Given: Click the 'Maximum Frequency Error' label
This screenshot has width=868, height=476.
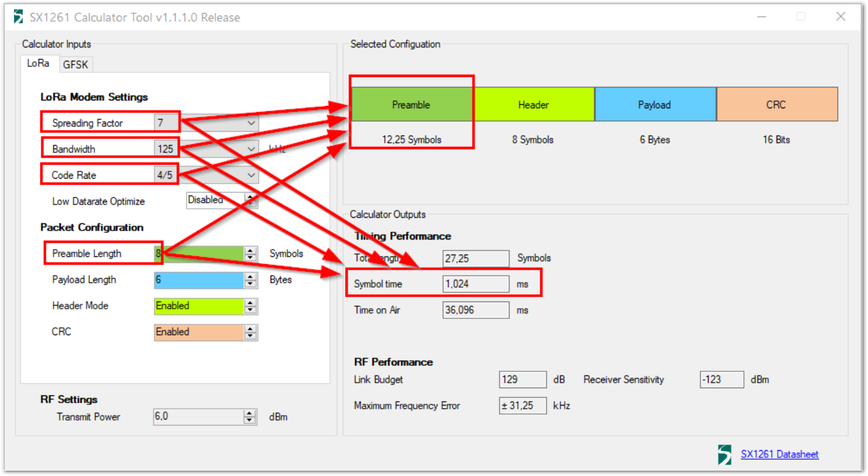Looking at the screenshot, I should pos(407,406).
